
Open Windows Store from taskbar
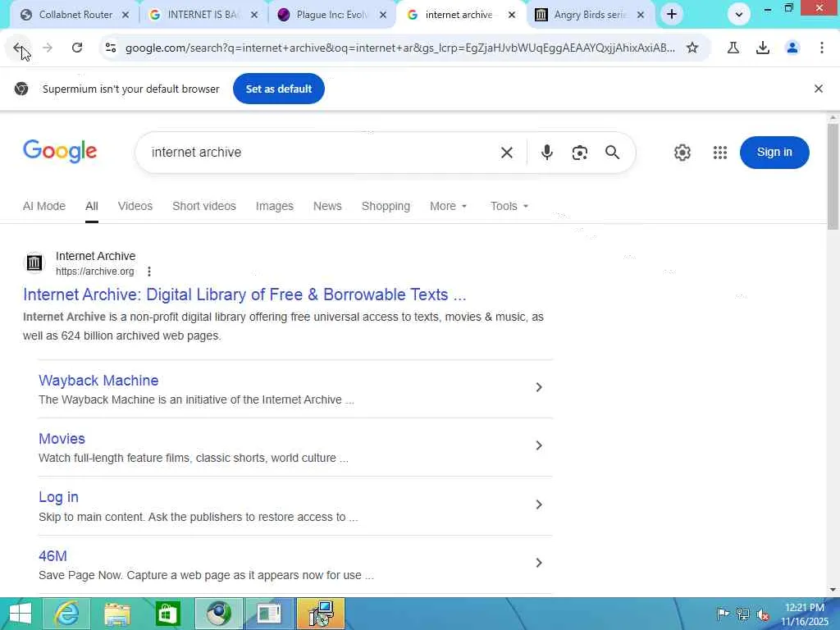[x=167, y=614]
